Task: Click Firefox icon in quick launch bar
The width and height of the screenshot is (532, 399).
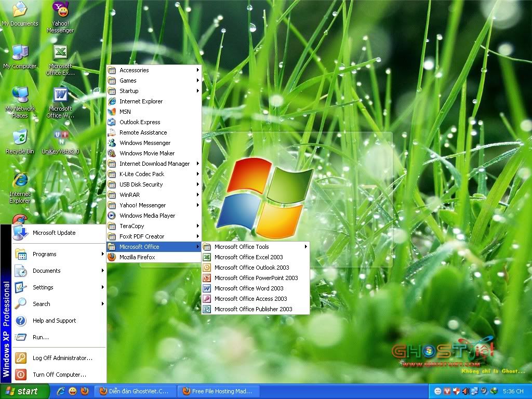Action: [84, 391]
